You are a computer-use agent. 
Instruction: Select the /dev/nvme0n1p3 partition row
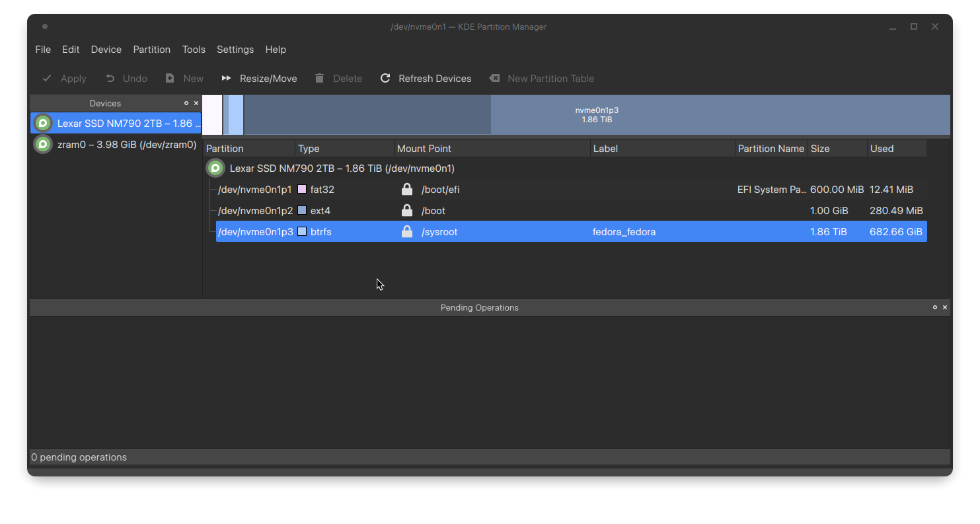(572, 232)
